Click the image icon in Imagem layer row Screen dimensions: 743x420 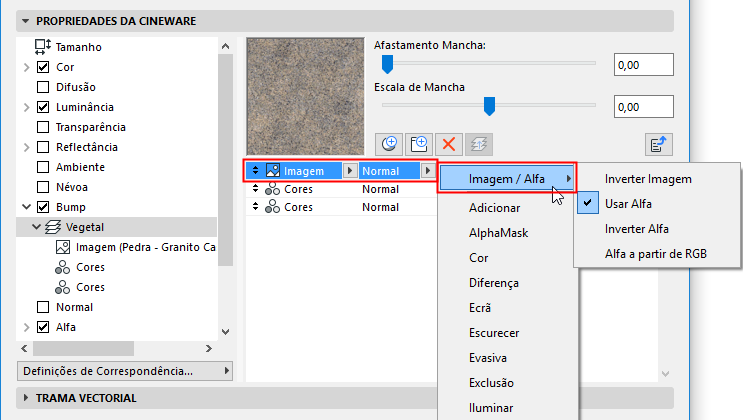[273, 171]
